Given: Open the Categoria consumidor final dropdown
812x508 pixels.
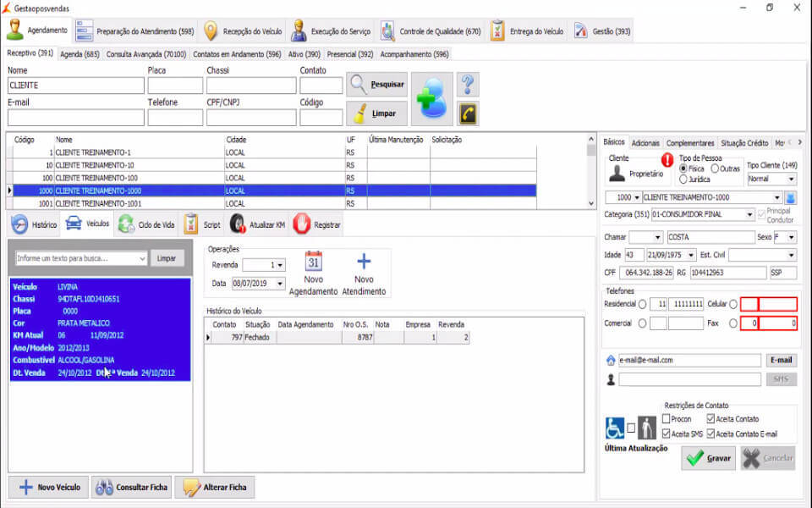Looking at the screenshot, I should pyautogui.click(x=749, y=214).
